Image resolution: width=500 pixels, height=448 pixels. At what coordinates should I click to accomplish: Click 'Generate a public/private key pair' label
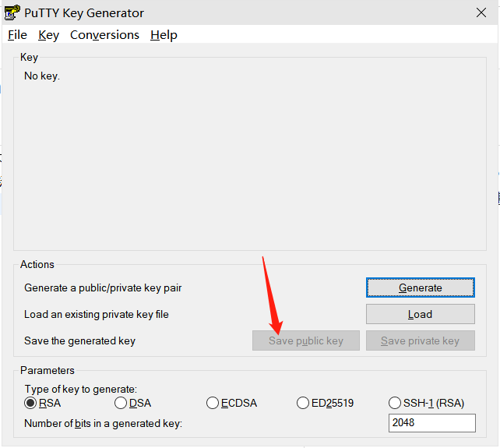coord(103,287)
